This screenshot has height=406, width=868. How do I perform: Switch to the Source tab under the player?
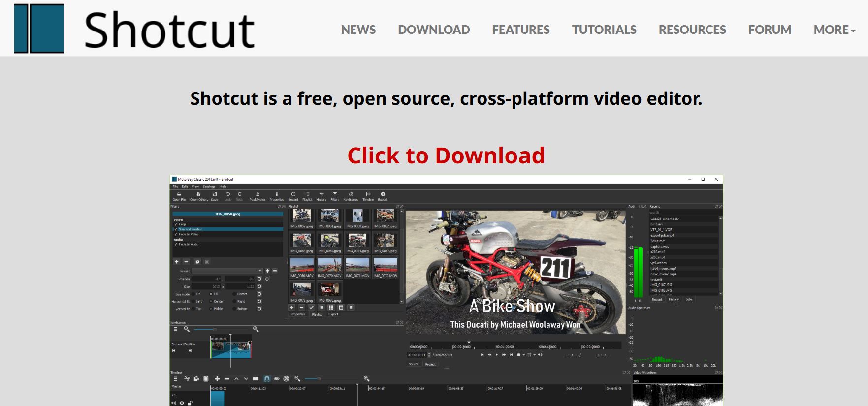click(414, 364)
